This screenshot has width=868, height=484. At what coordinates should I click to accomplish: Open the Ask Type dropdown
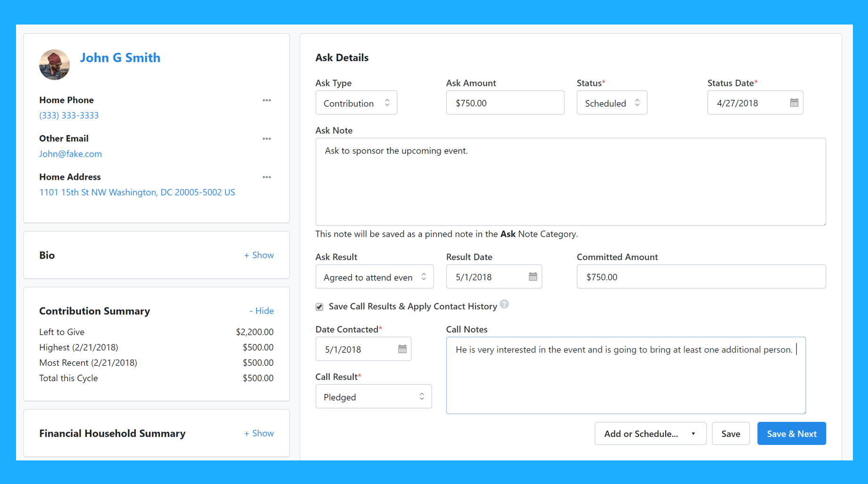pos(356,103)
